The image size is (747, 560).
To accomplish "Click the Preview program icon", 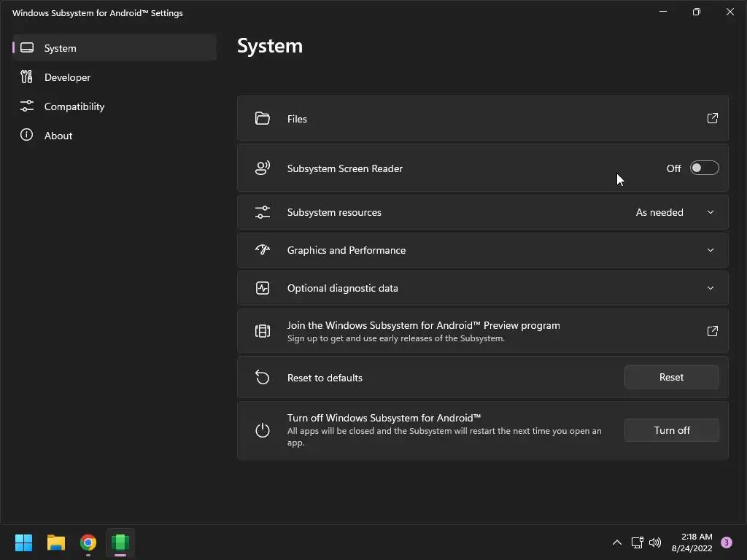I will [x=263, y=331].
